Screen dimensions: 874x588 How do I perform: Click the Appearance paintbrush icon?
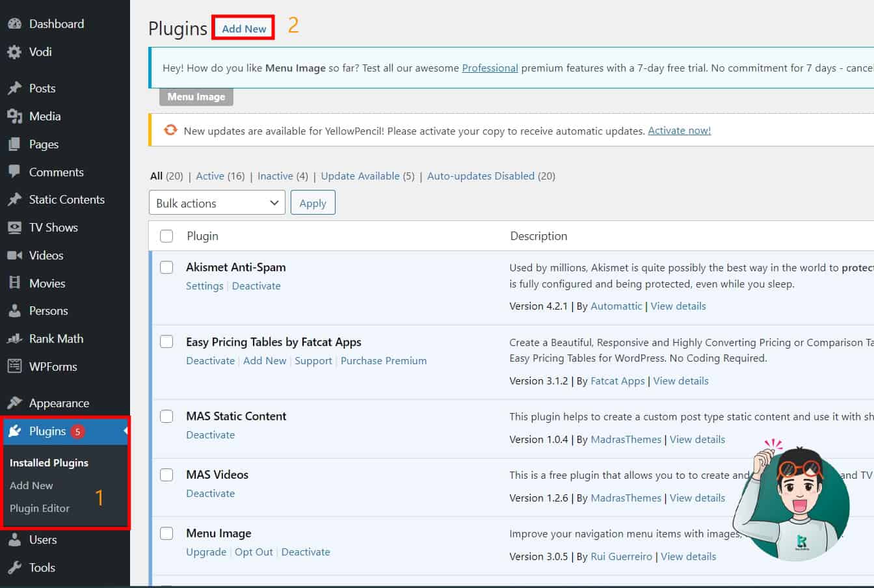coord(14,403)
